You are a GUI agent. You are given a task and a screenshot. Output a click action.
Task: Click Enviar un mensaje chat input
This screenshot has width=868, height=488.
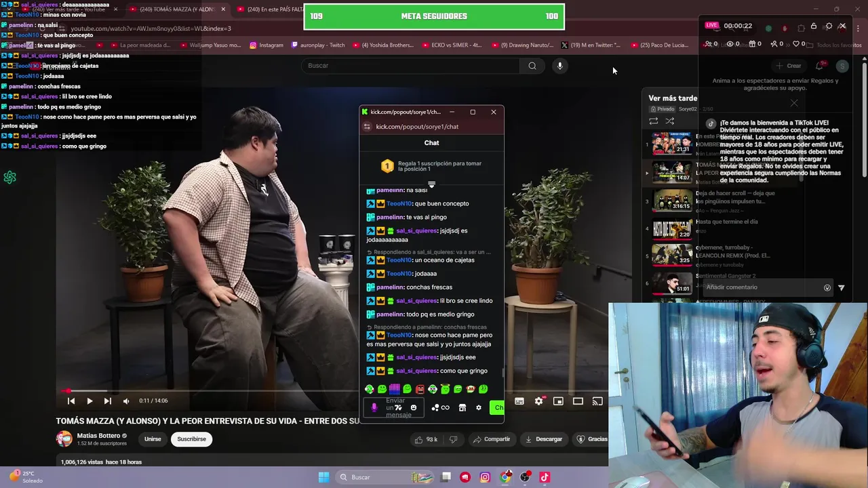point(395,407)
